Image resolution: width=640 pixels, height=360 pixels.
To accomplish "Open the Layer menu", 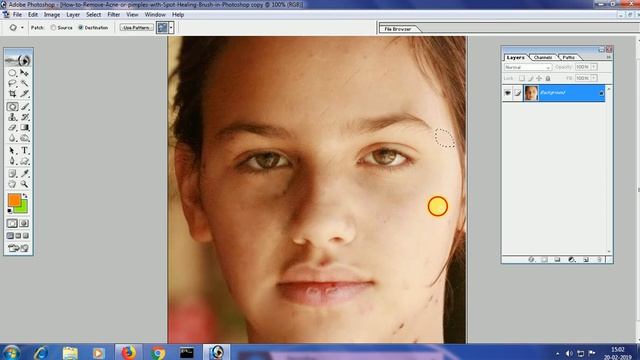I will pos(73,15).
